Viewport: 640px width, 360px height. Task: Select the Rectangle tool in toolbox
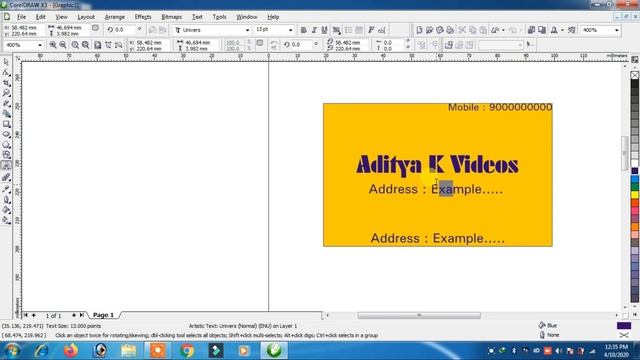pyautogui.click(x=6, y=124)
